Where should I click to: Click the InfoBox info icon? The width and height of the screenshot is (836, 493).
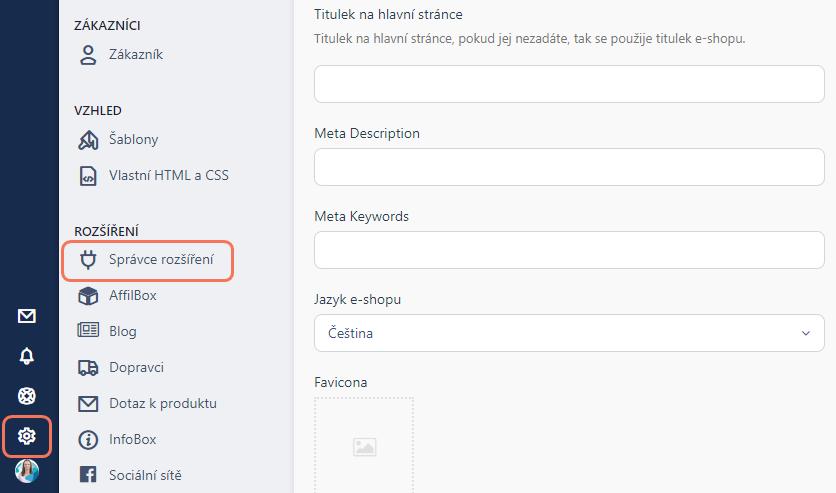(x=88, y=440)
